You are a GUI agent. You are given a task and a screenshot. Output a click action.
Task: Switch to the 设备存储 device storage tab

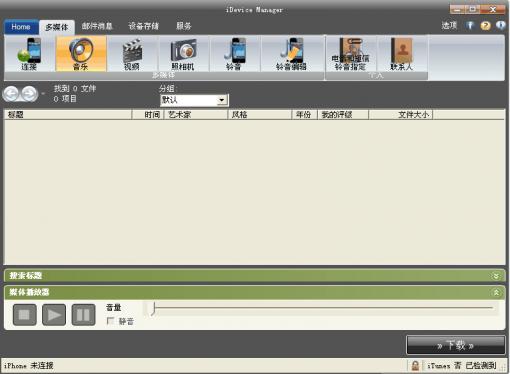tap(144, 26)
